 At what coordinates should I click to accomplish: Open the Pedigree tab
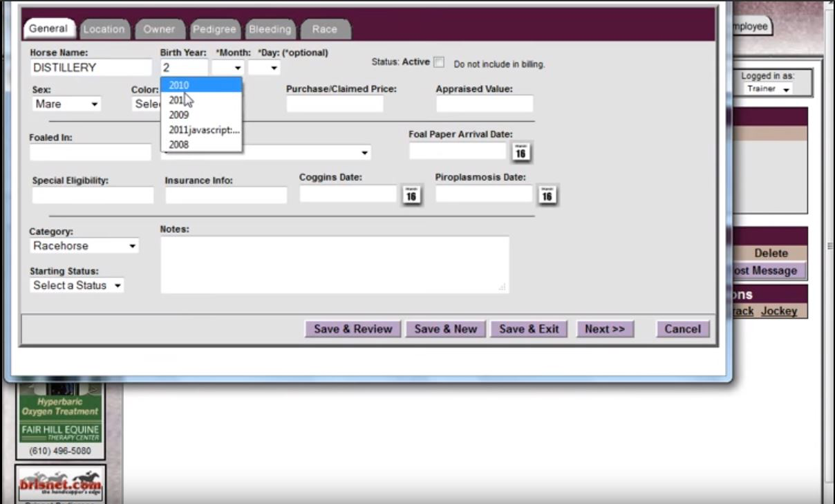(214, 29)
